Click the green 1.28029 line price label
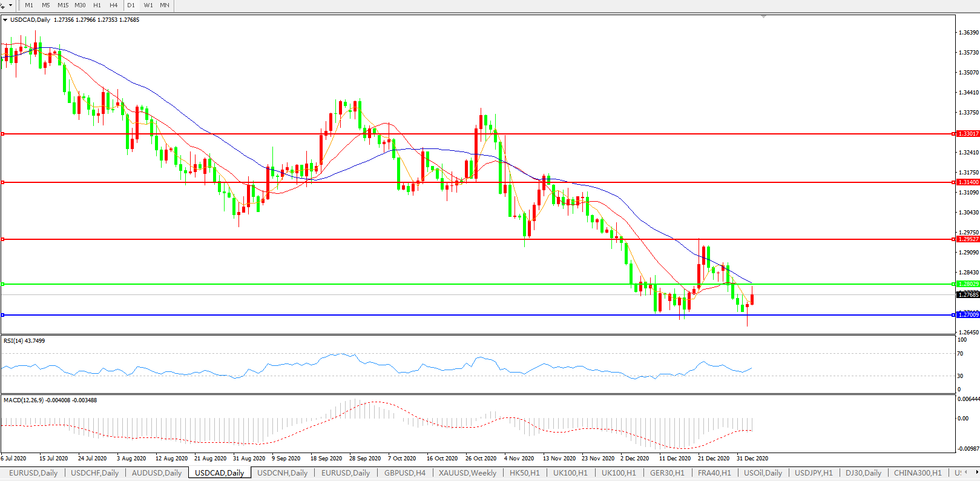Viewport: 980px width, 481px height. coord(968,284)
